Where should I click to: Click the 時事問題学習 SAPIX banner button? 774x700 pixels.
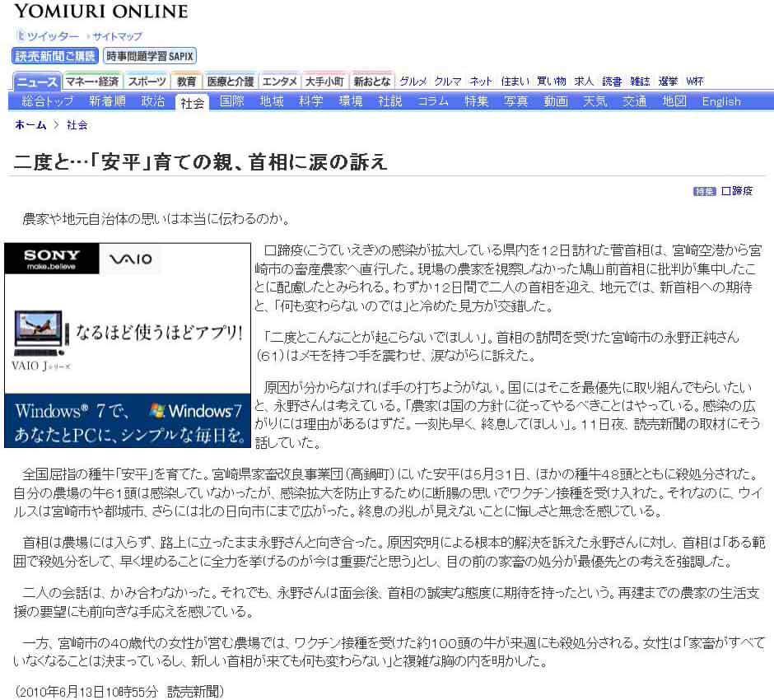point(150,56)
